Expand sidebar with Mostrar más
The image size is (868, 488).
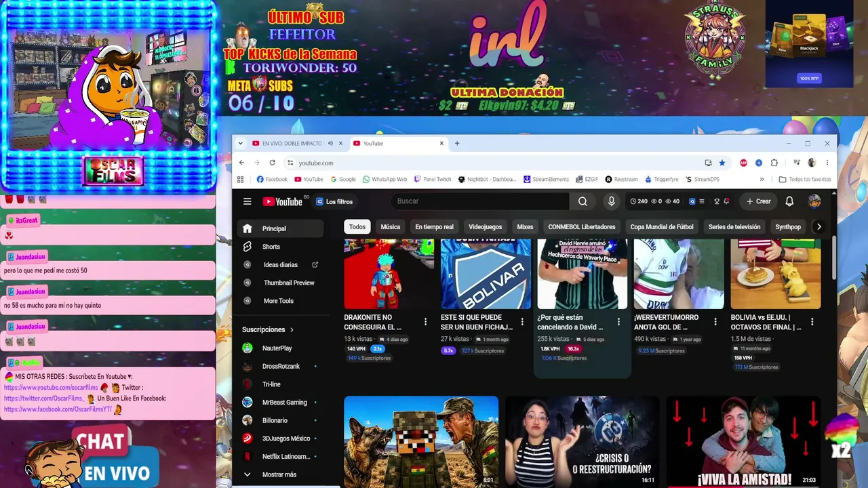tap(279, 474)
